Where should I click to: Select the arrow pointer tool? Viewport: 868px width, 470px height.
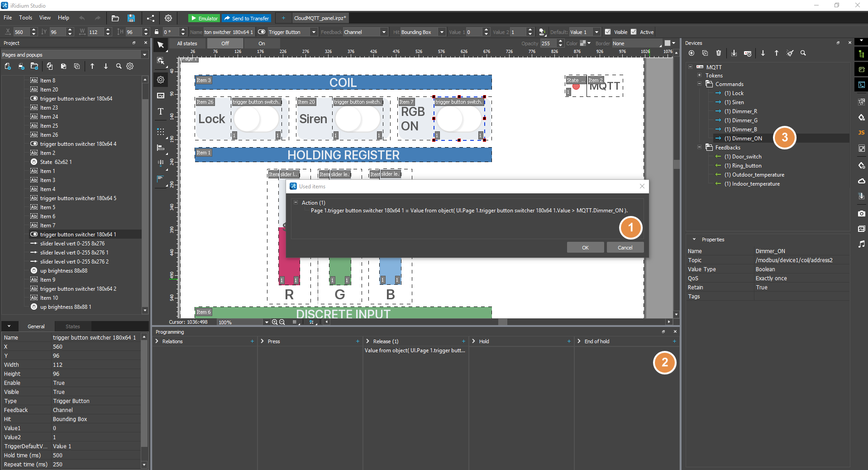pyautogui.click(x=161, y=44)
